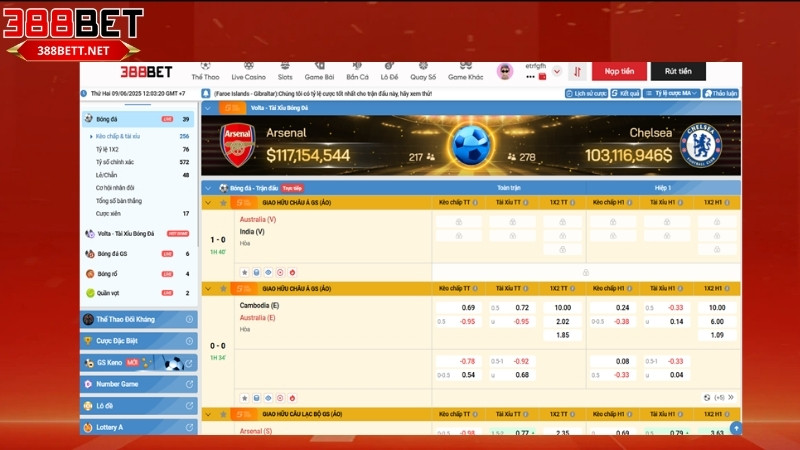Screen dimensions: 800x450
Task: Expand Thể Thao Đối Kháng section
Action: coord(139,319)
